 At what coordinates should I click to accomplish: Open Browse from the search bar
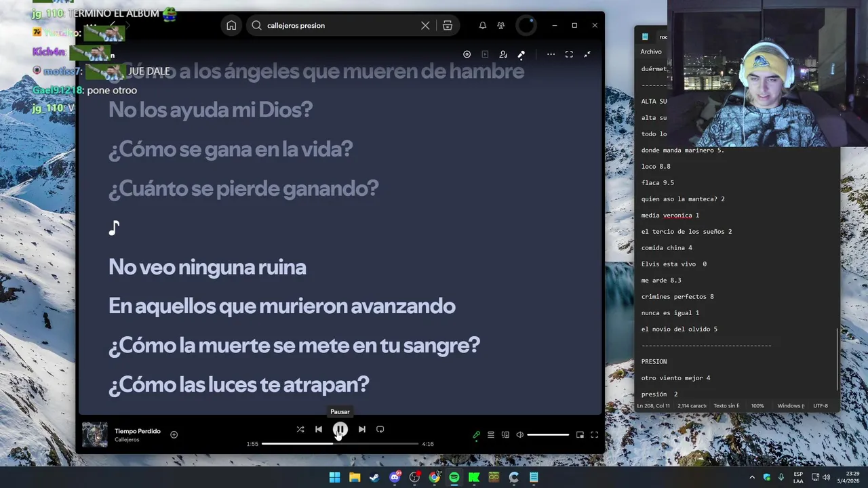(x=448, y=25)
